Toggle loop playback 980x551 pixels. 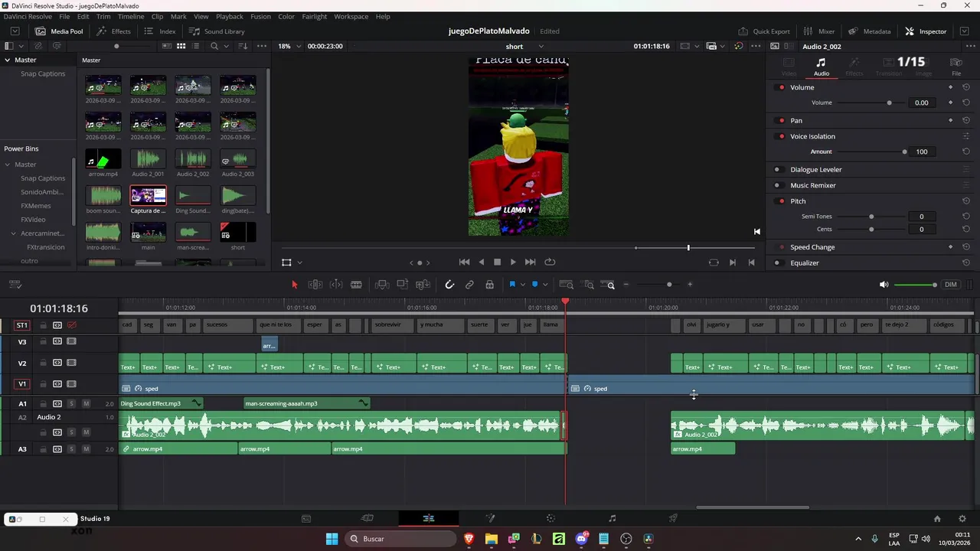point(550,262)
